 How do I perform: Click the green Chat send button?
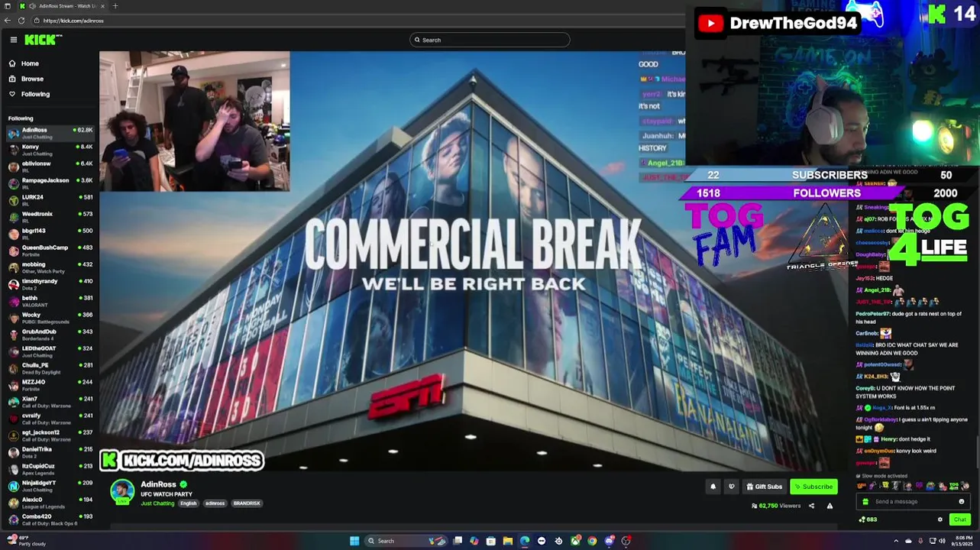tap(960, 519)
